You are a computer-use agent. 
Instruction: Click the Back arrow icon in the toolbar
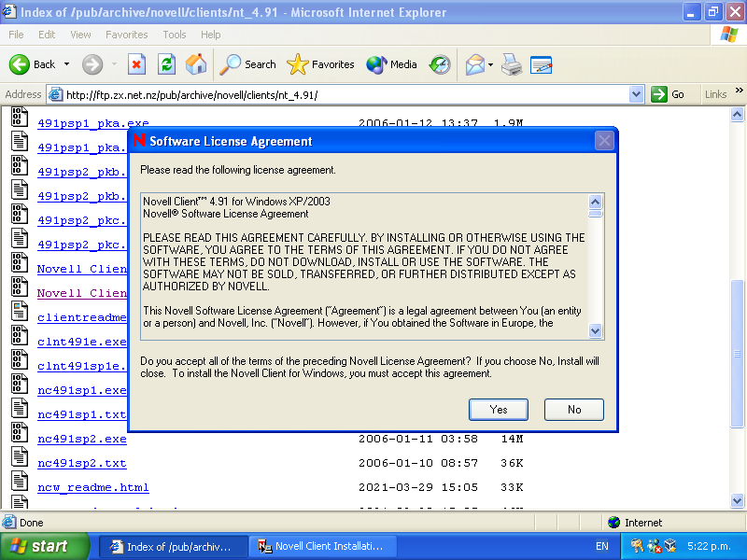tap(20, 64)
